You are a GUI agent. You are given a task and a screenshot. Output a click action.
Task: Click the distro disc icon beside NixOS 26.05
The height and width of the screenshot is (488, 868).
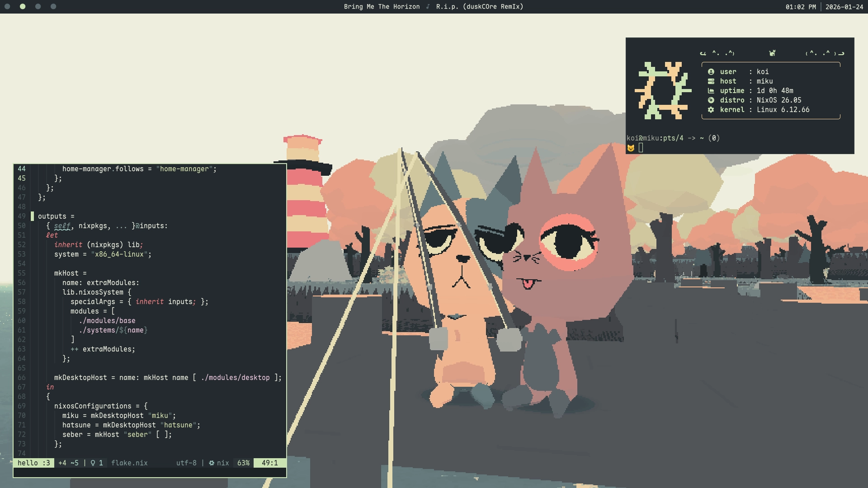click(x=710, y=100)
